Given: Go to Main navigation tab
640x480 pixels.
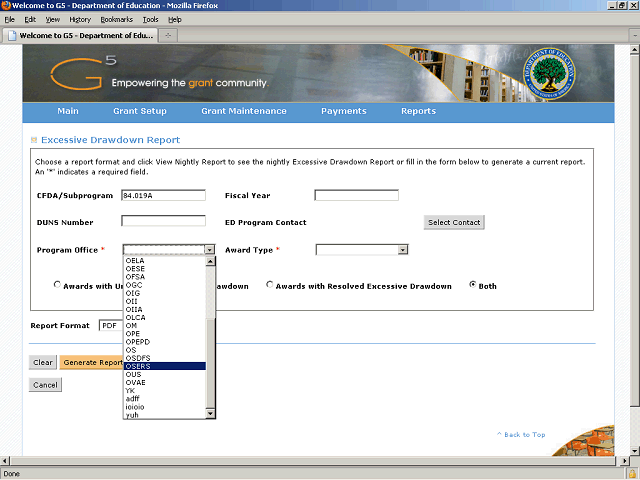Looking at the screenshot, I should 68,111.
